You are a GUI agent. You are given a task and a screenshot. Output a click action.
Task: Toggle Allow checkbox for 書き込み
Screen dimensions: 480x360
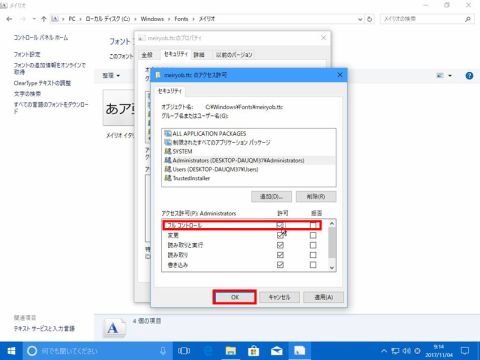coord(280,265)
